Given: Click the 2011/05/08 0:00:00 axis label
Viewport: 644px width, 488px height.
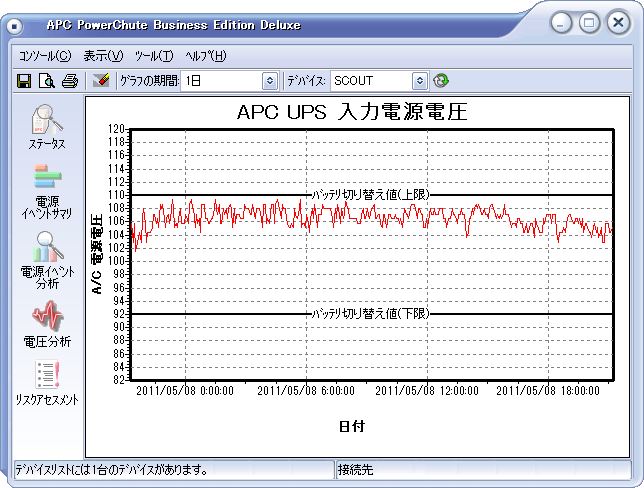Looking at the screenshot, I should [x=185, y=390].
